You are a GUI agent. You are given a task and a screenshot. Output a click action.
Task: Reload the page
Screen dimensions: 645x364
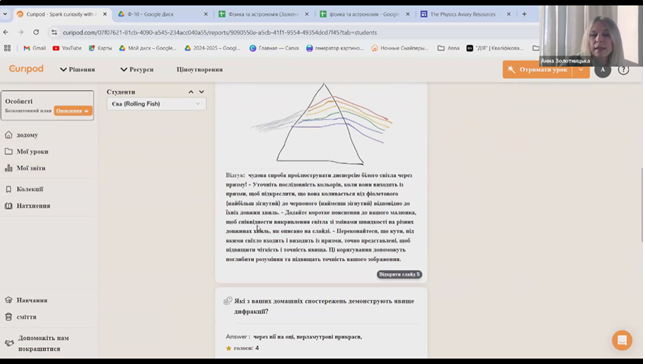(x=36, y=32)
